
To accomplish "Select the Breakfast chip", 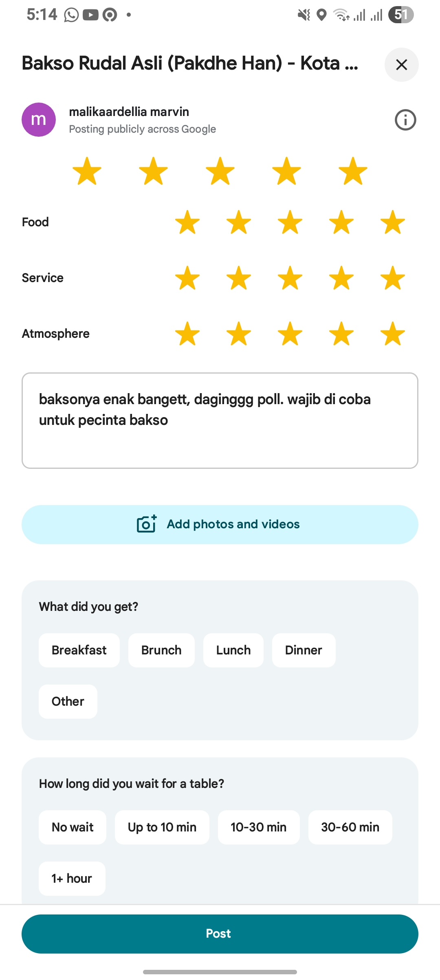I will pyautogui.click(x=79, y=650).
